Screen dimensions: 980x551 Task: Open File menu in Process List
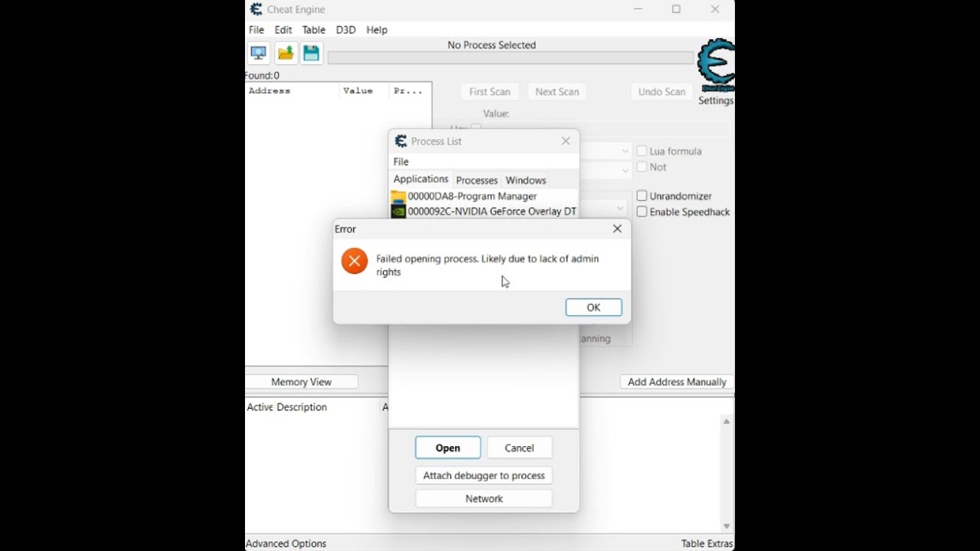coord(401,161)
